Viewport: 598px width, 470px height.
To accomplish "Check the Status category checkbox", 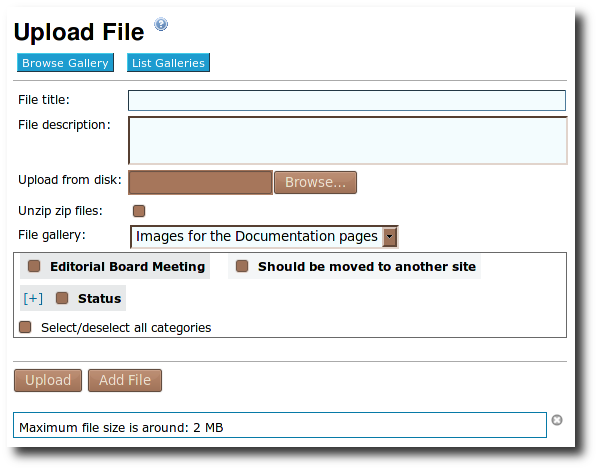I will [62, 298].
